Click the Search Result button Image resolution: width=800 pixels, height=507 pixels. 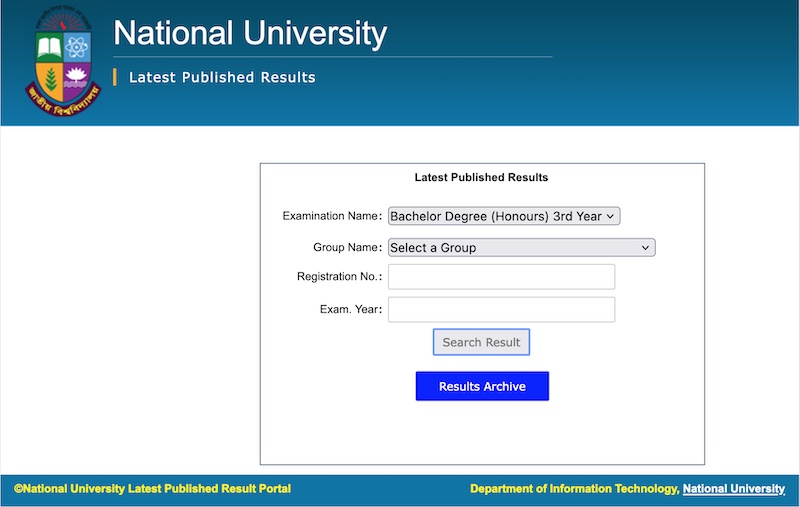pos(481,342)
